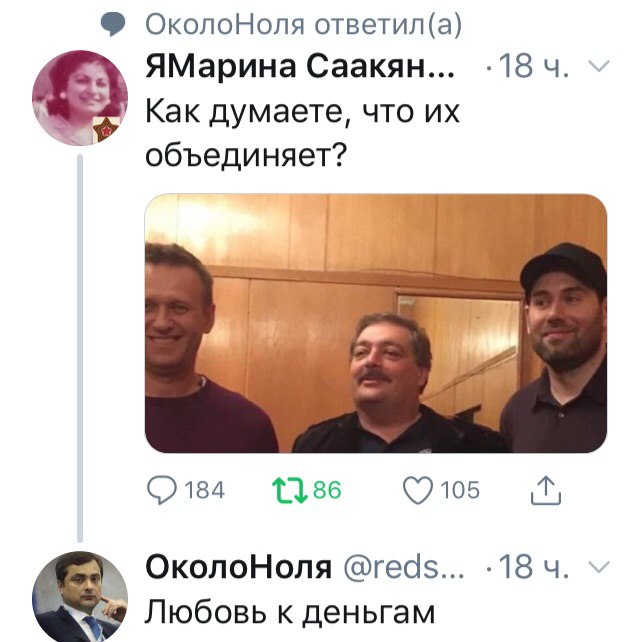This screenshot has width=640, height=642.
Task: Tap the red star badge on Marina's avatar
Action: [106, 129]
